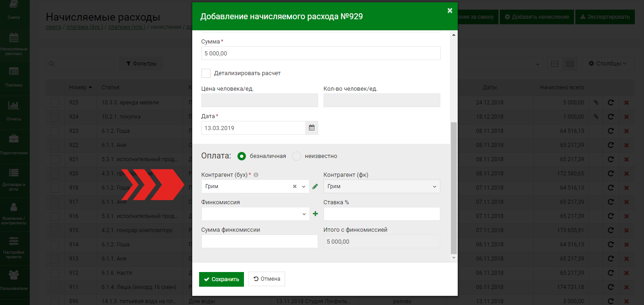
Task: Click the Даты column header
Action: point(489,87)
